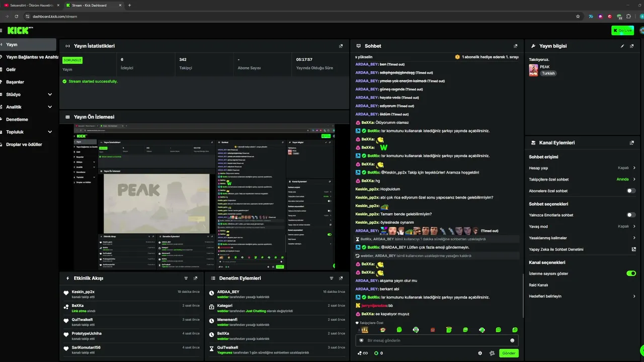
Task: Disable İzlenme sayısını göster switch
Action: (x=631, y=274)
